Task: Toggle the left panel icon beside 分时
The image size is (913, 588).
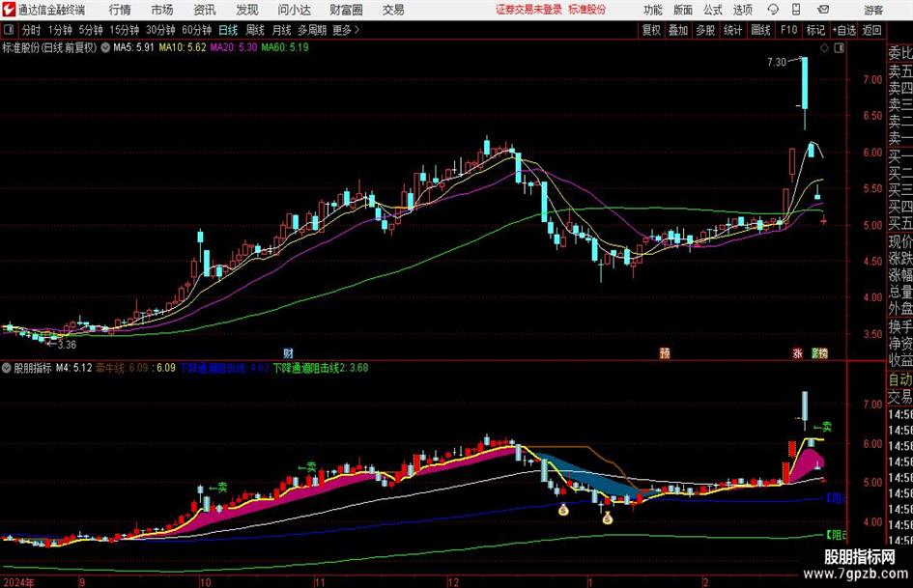Action: tap(9, 30)
